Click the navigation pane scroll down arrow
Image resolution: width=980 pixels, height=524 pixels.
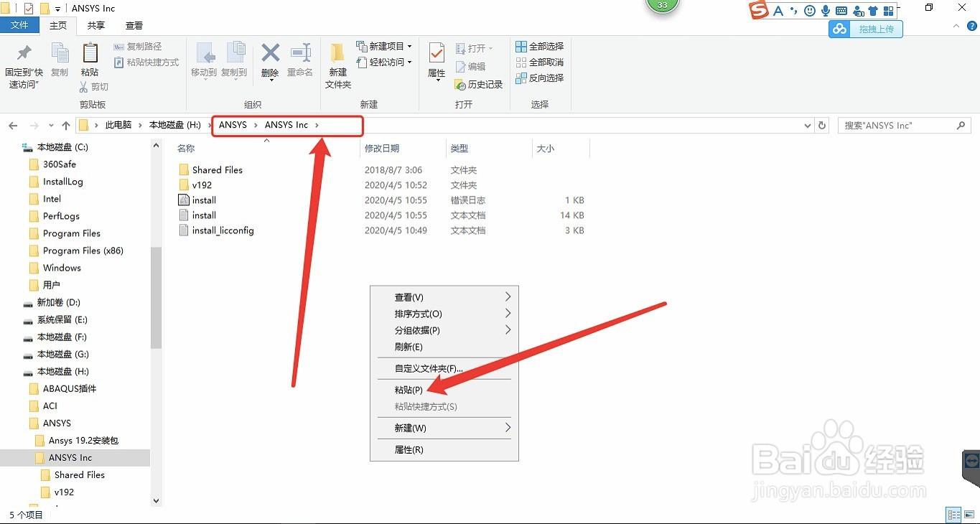(157, 500)
